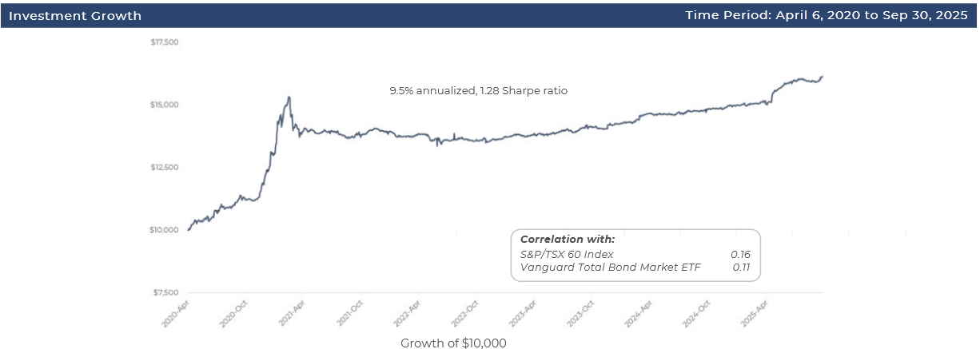The image size is (980, 349).
Task: Click the final endpoint of the growth line
Action: tap(823, 77)
